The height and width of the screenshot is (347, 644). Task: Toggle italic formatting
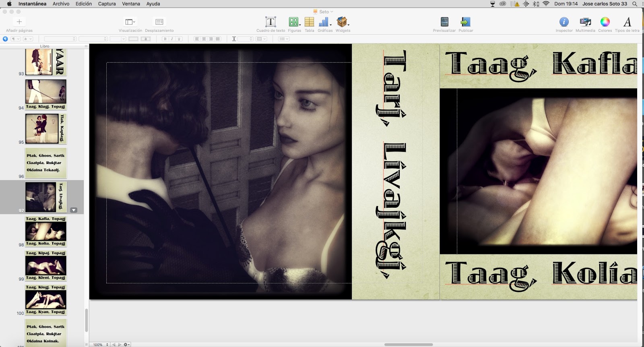point(172,39)
